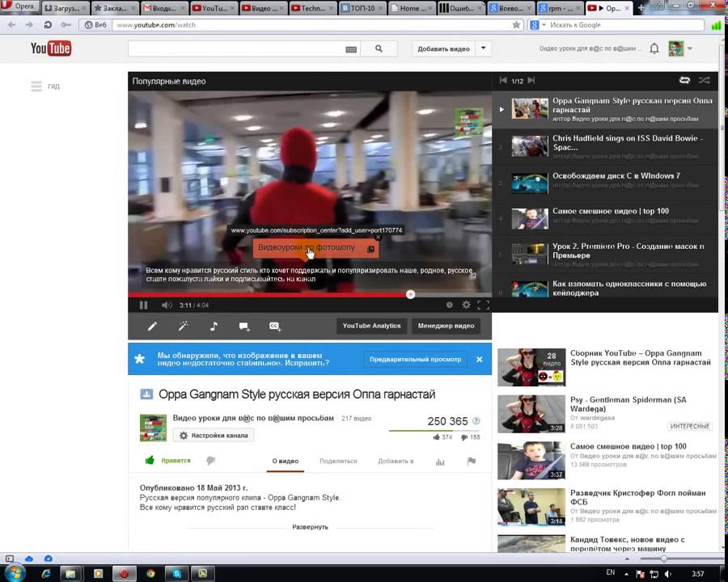Mute the video volume
The image size is (728, 582).
point(167,305)
